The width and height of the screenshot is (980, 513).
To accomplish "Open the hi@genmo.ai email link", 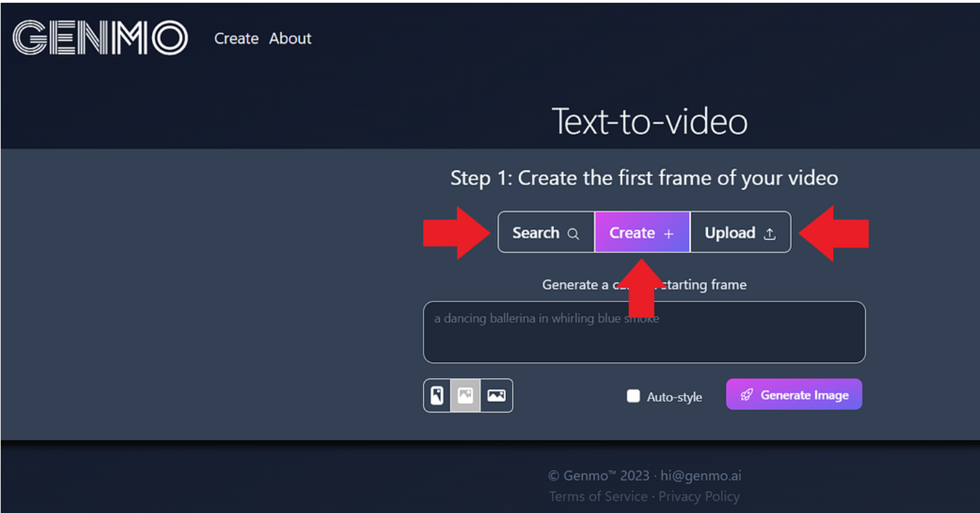I will (x=701, y=475).
